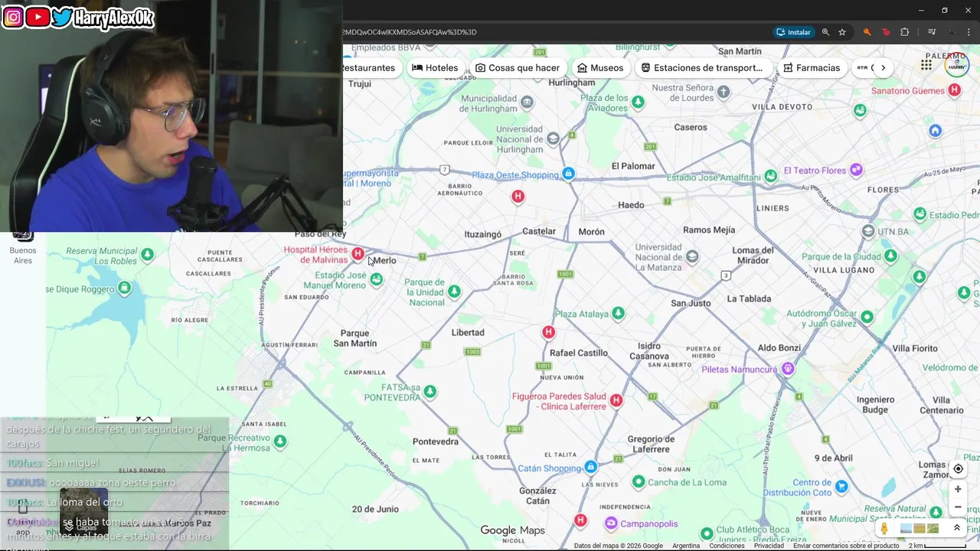980x551 pixels.
Task: Click the Plaza Atalaya green marker
Action: click(618, 313)
